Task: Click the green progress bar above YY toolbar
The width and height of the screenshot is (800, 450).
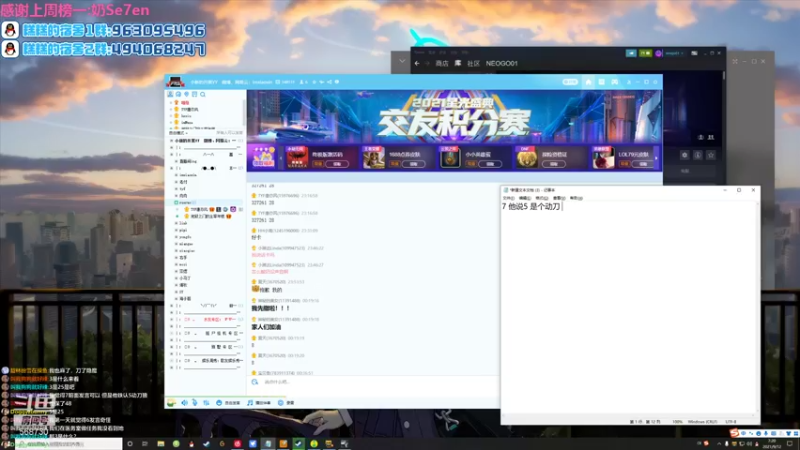Action: 225,396
